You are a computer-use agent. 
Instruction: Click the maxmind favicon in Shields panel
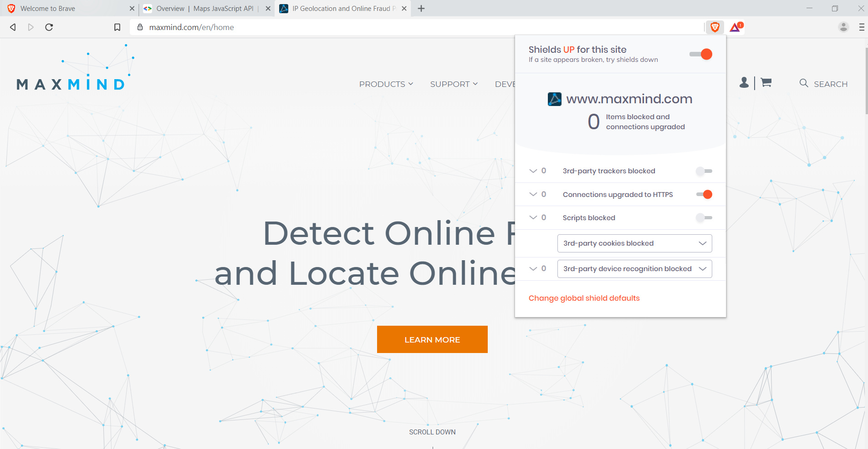(x=554, y=99)
